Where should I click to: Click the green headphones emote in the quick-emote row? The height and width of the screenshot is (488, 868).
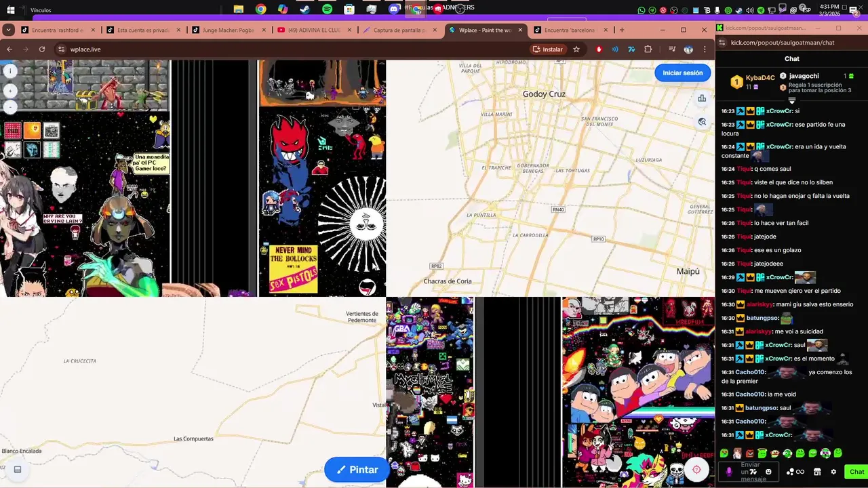pyautogui.click(x=787, y=453)
